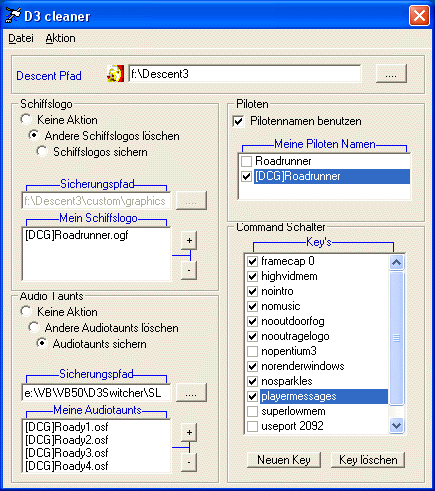Select 'Andere Audiotaunts löschen' radio option
Image resolution: width=435 pixels, height=491 pixels.
[x=34, y=327]
